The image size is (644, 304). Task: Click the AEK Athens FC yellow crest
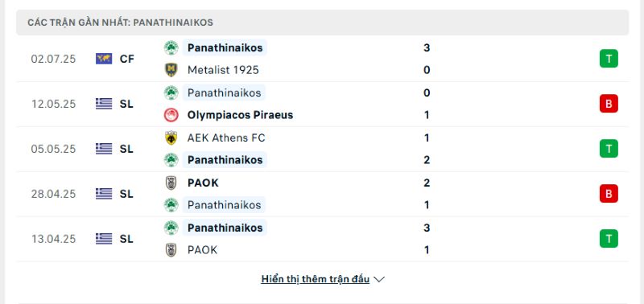171,138
